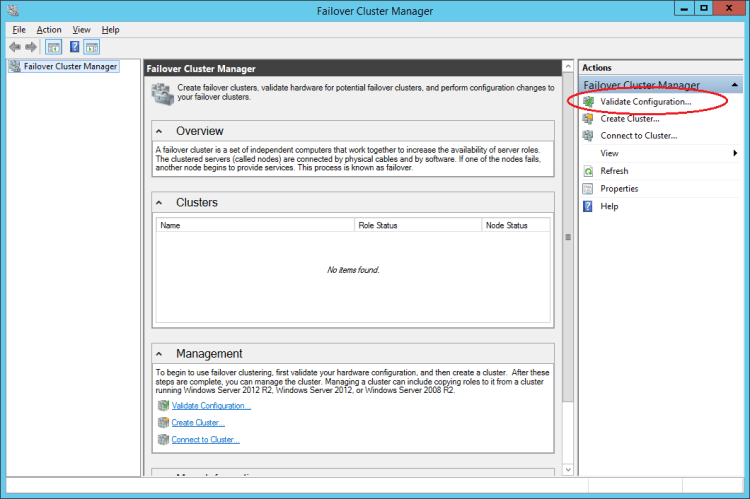Toggle the Show/Hide Console Tree toolbar icon
Image resolution: width=750 pixels, height=499 pixels.
pos(53,47)
